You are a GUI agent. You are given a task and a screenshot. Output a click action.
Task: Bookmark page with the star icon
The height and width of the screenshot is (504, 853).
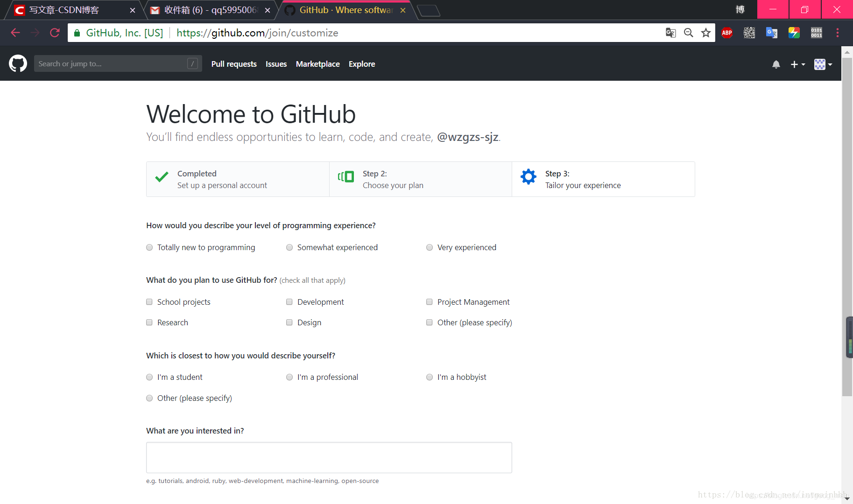tap(706, 33)
